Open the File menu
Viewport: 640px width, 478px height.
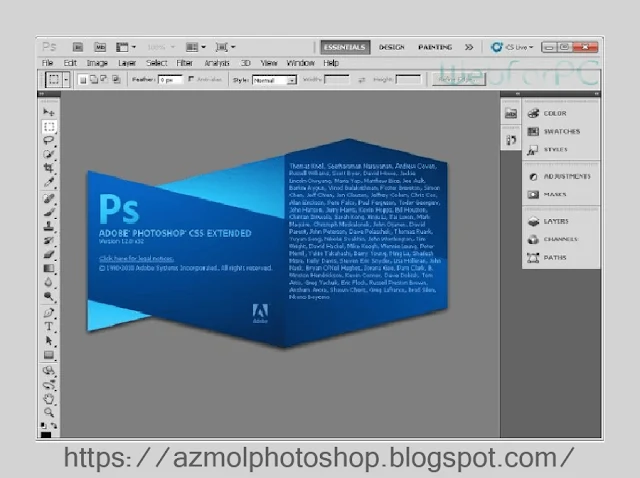[x=47, y=63]
